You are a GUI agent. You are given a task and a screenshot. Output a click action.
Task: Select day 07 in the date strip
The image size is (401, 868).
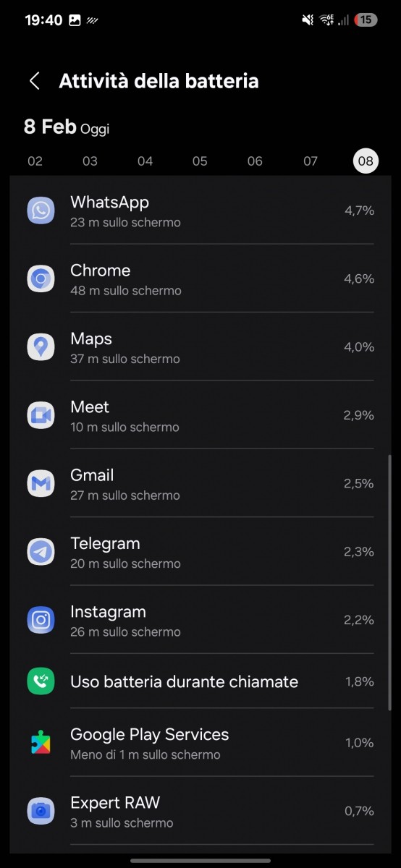(x=311, y=161)
